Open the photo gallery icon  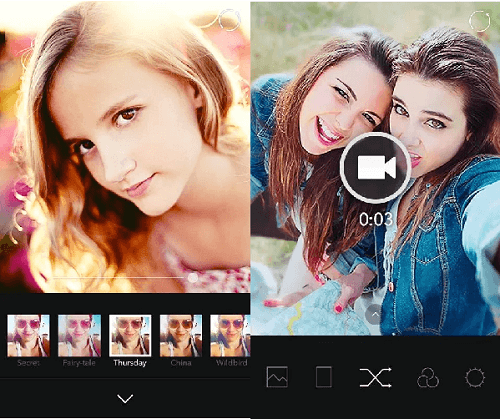[277, 377]
